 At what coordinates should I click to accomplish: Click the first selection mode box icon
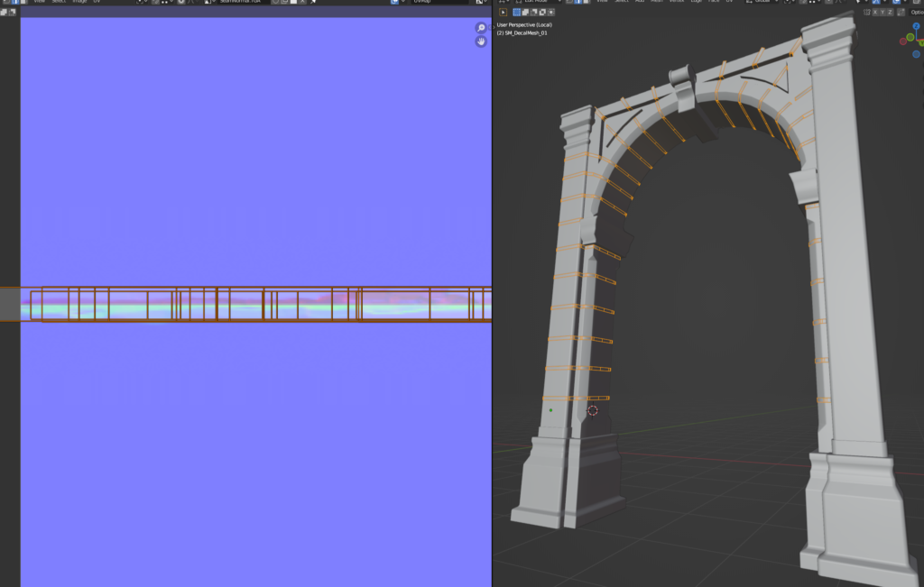pos(517,13)
